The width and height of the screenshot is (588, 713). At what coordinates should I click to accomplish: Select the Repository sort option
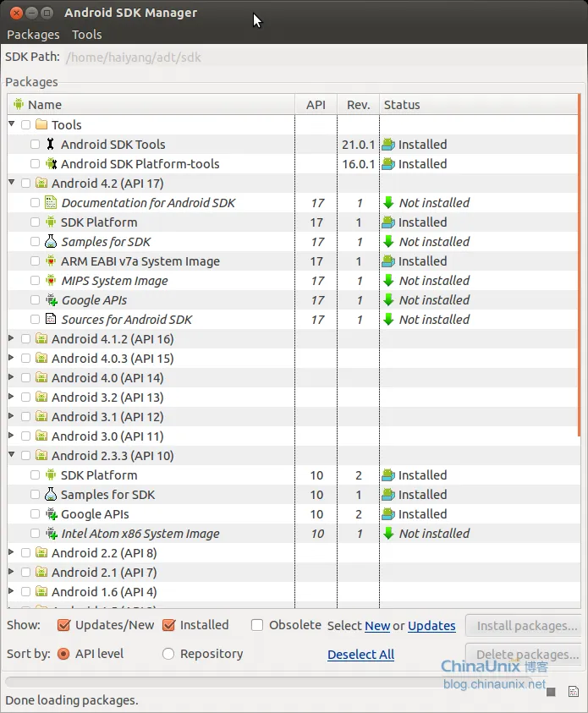(x=168, y=654)
